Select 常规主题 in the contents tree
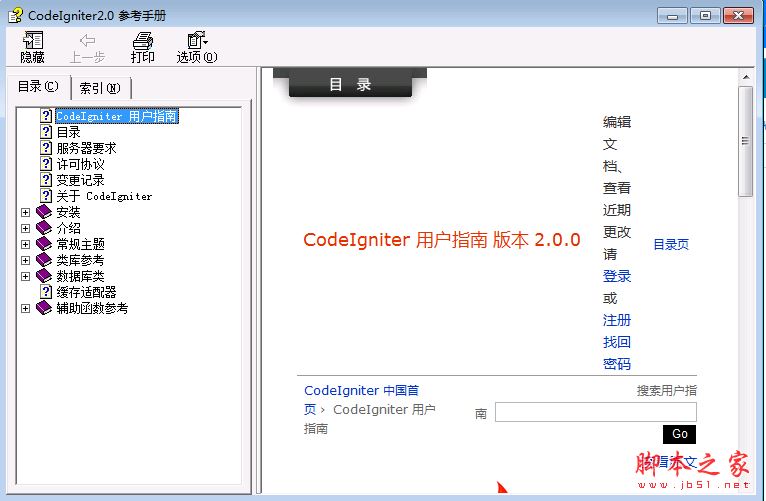Image resolution: width=766 pixels, height=501 pixels. 81,244
